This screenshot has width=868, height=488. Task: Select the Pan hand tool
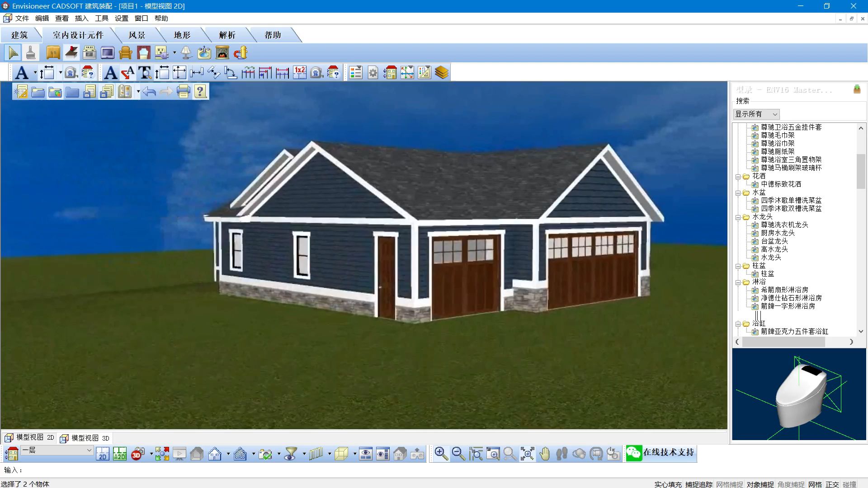(x=545, y=454)
